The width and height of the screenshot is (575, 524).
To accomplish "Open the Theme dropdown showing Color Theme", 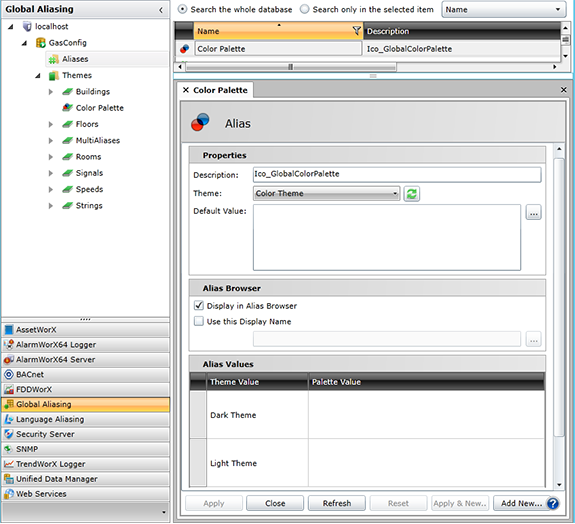I will pyautogui.click(x=326, y=193).
